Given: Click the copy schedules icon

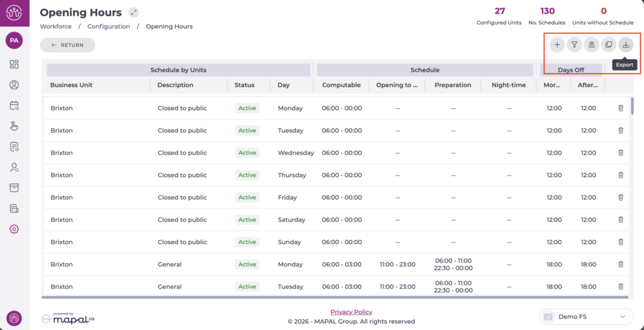Looking at the screenshot, I should pyautogui.click(x=608, y=45).
